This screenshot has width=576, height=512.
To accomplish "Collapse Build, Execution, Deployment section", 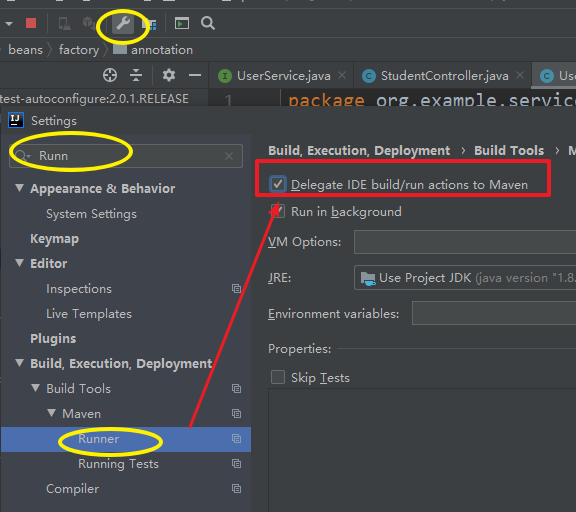I will (x=20, y=363).
